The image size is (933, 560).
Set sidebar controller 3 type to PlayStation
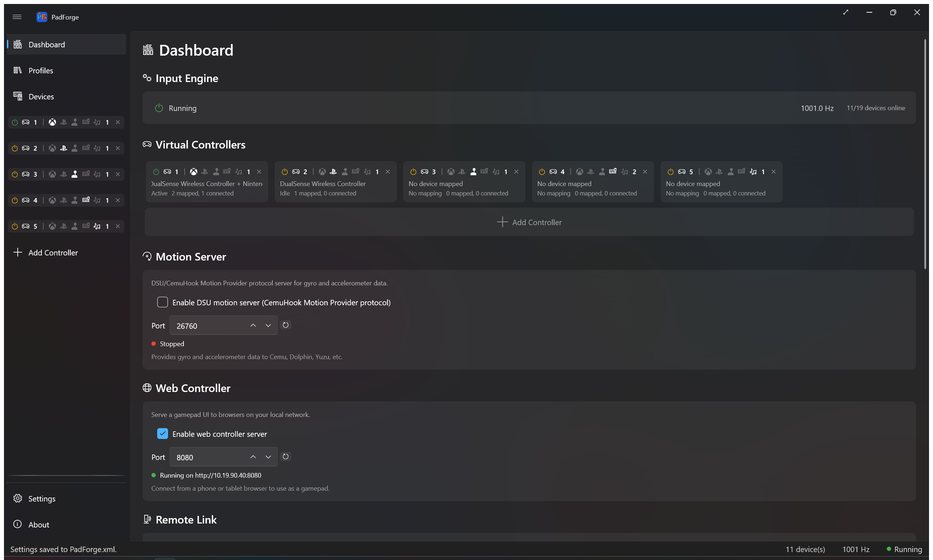(63, 175)
